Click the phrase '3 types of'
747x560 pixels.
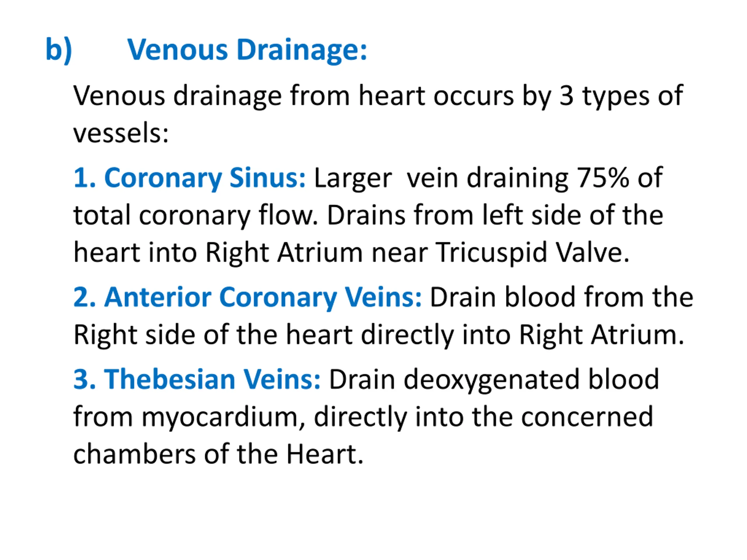621,96
